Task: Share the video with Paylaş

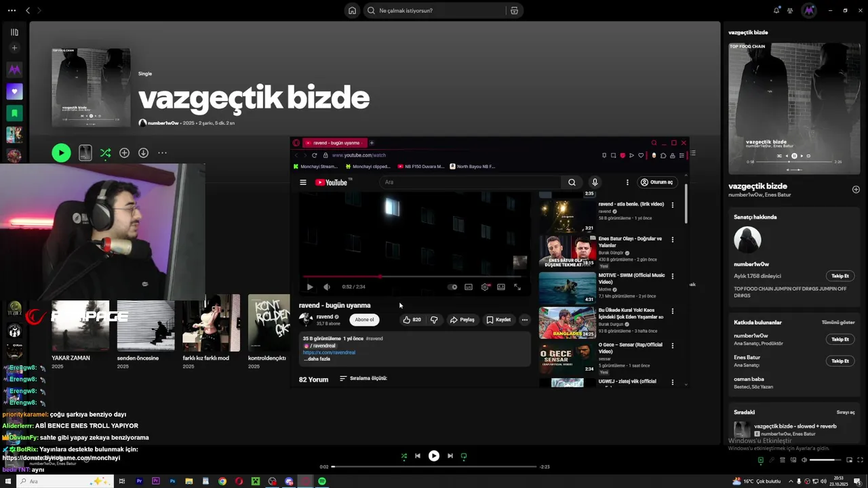Action: [x=462, y=319]
